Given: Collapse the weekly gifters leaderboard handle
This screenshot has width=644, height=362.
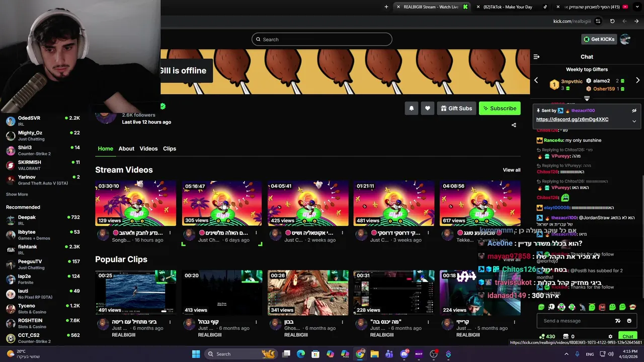Looking at the screenshot, I should [x=587, y=99].
